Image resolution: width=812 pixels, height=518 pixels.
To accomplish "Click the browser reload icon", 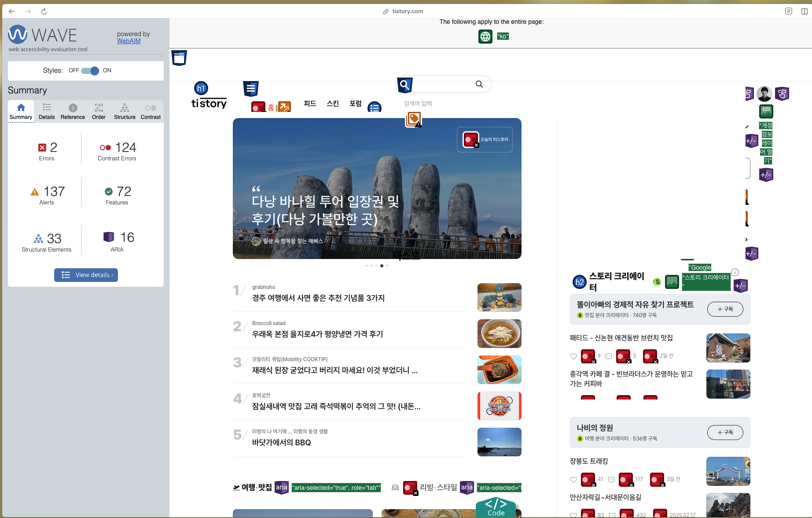I will click(44, 11).
